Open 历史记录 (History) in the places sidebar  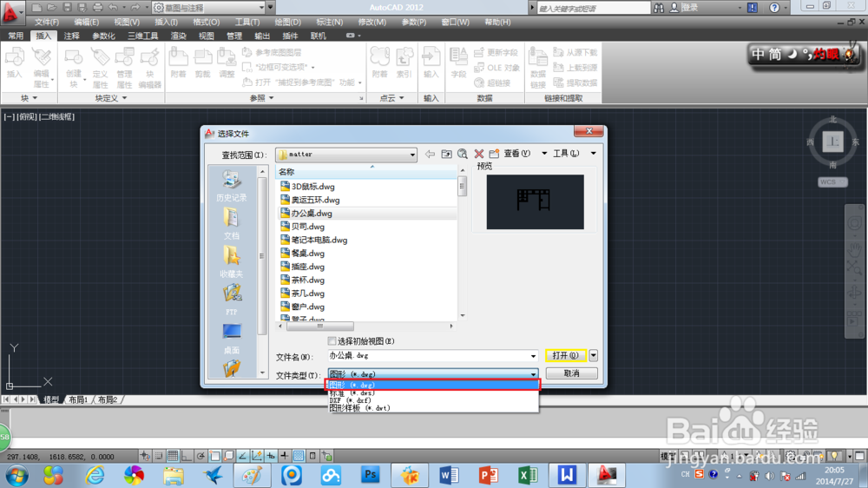(232, 186)
